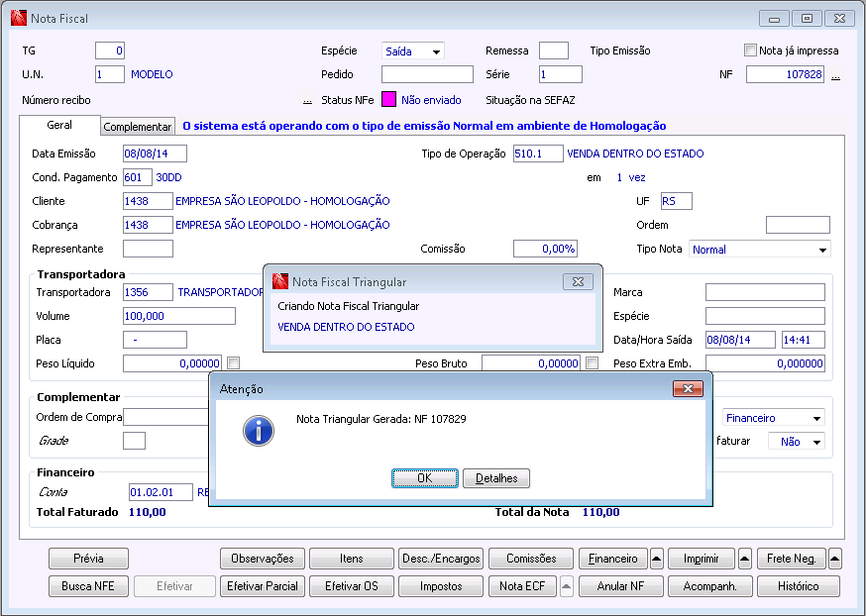
Task: Click the NF number field showing 107828
Action: pos(785,74)
